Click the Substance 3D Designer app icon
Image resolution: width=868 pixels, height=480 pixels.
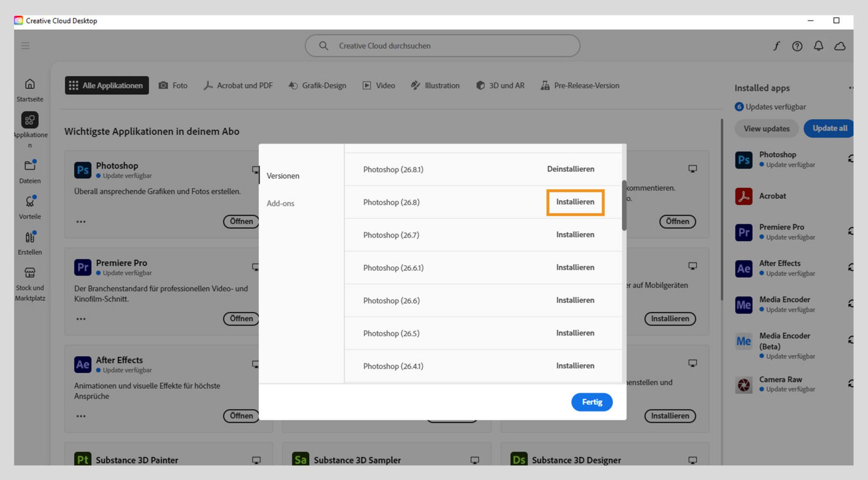(x=519, y=459)
